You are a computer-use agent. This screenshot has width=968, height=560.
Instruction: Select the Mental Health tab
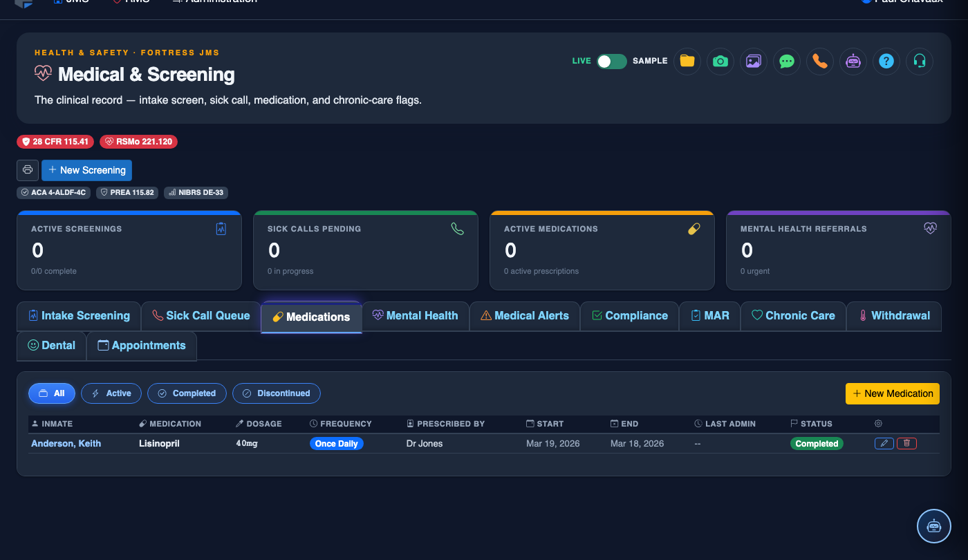coord(416,316)
